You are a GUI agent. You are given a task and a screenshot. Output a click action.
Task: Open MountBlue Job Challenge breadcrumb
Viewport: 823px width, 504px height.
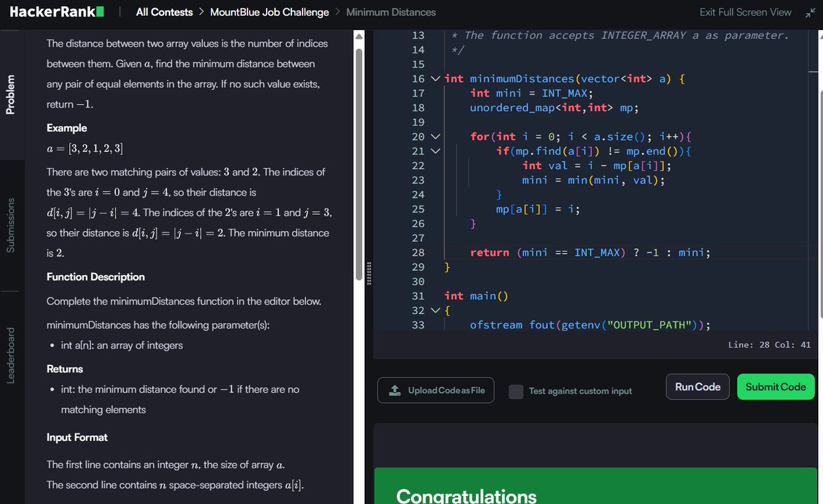(270, 12)
